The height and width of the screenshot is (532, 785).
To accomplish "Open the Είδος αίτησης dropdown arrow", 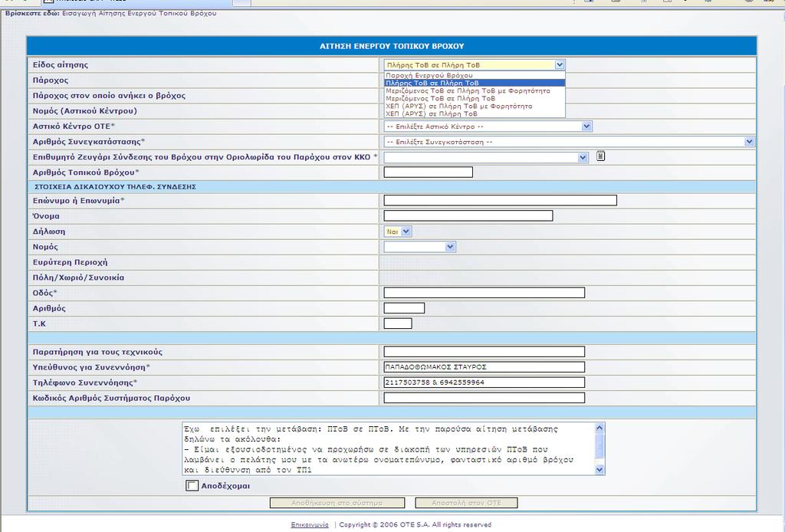I will click(x=559, y=64).
